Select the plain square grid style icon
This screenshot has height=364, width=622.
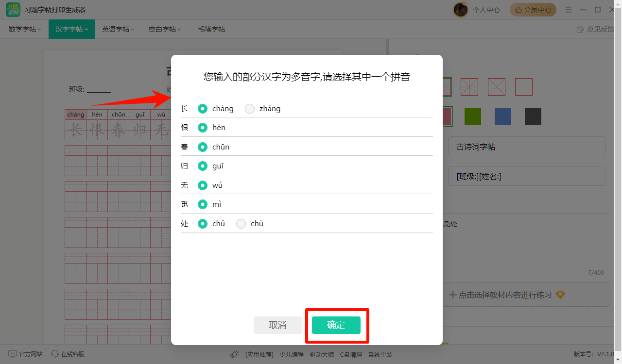(524, 87)
